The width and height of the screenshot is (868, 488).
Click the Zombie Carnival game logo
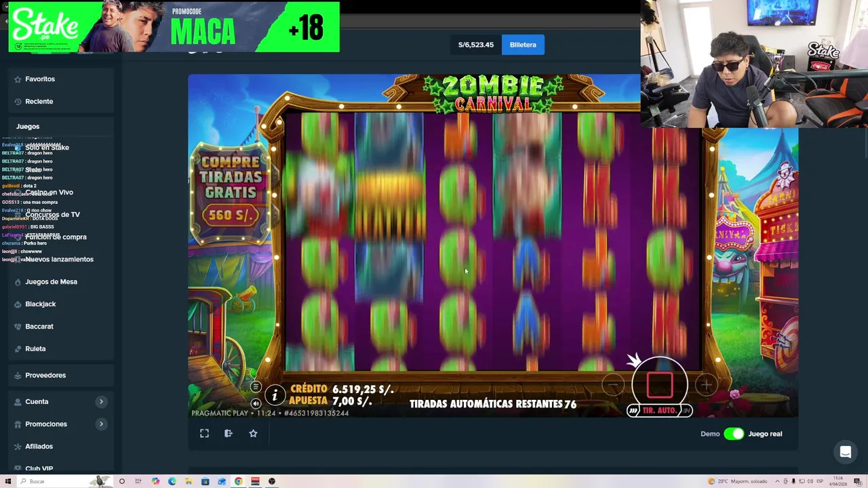click(x=493, y=93)
